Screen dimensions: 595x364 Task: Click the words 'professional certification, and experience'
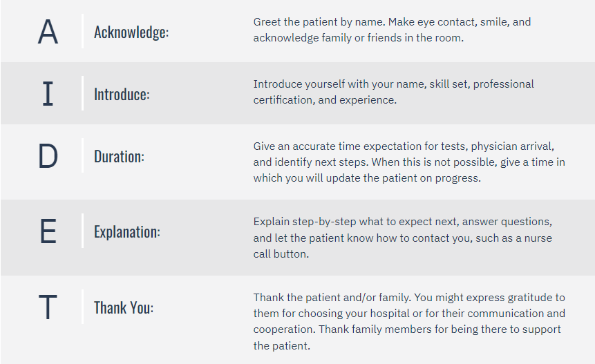(x=393, y=92)
